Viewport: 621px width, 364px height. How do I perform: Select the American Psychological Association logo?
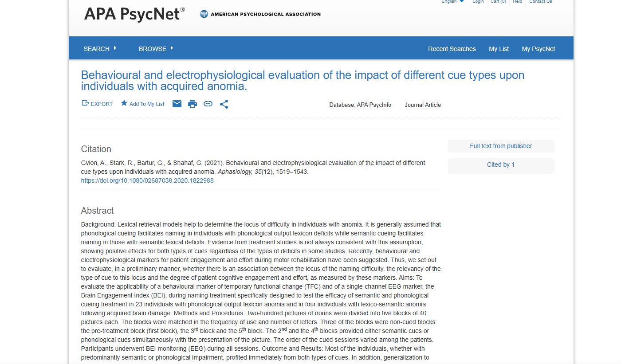[260, 14]
